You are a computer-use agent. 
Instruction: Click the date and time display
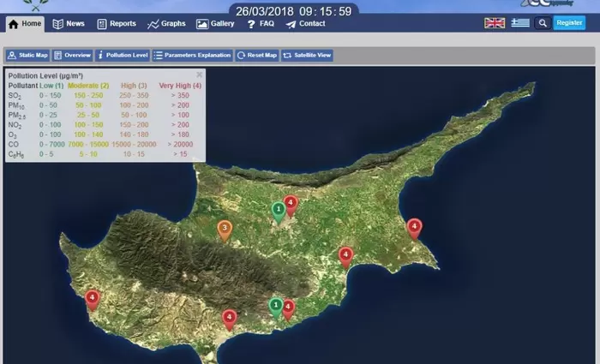pyautogui.click(x=293, y=11)
